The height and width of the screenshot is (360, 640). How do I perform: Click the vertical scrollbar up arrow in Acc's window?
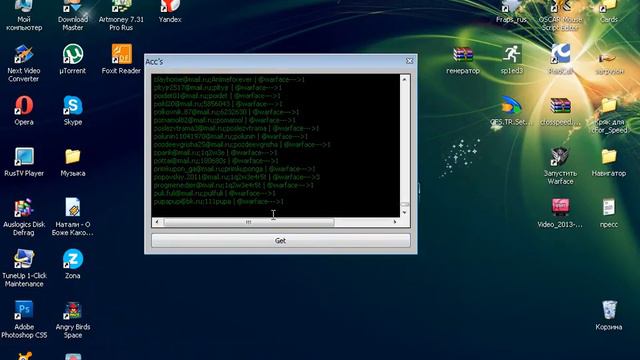point(404,79)
